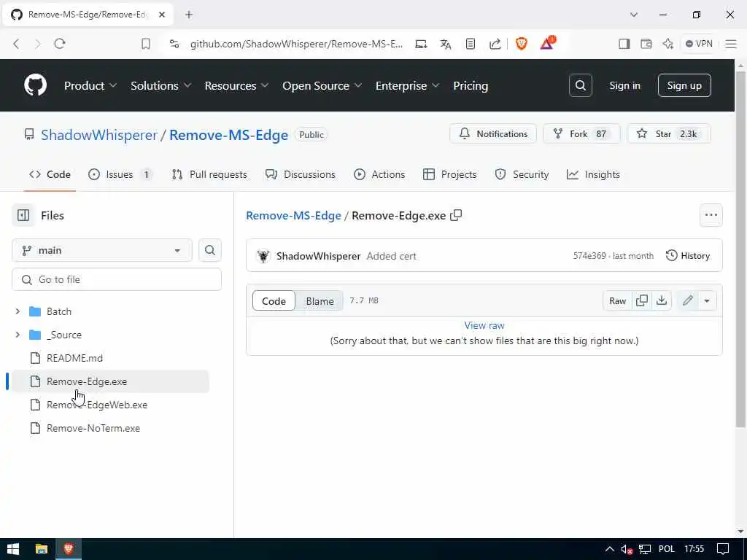The width and height of the screenshot is (747, 560).
Task: Click the share page icon
Action: (x=495, y=44)
